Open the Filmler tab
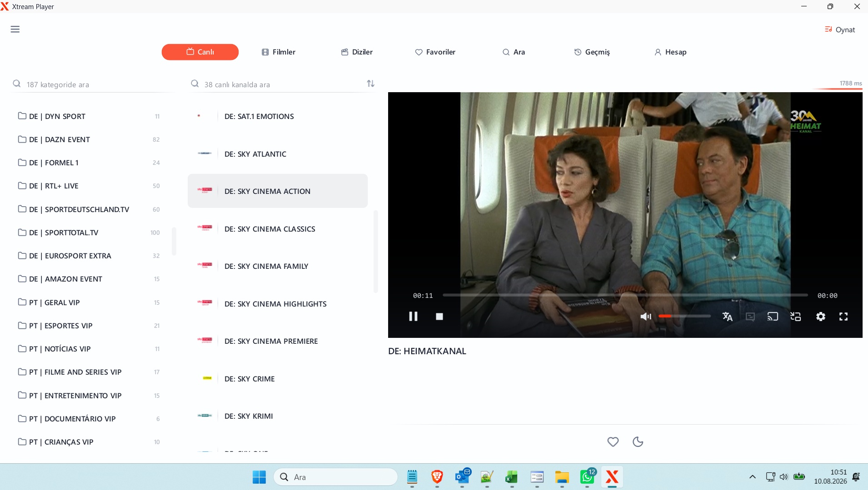The image size is (868, 490). (x=279, y=52)
